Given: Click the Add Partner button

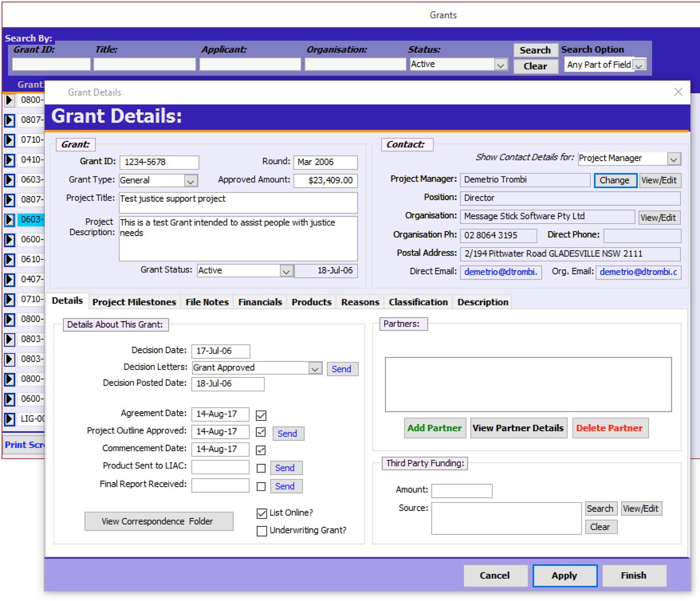Looking at the screenshot, I should click(x=435, y=428).
